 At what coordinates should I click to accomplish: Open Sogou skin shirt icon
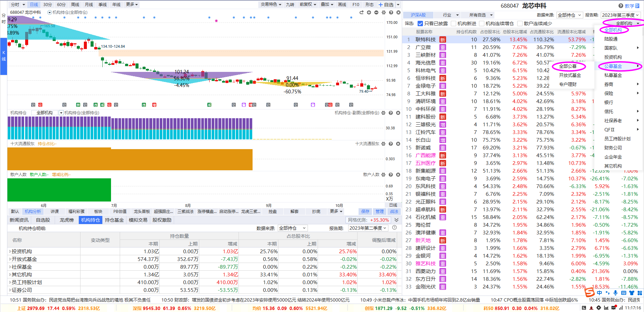click(x=632, y=293)
